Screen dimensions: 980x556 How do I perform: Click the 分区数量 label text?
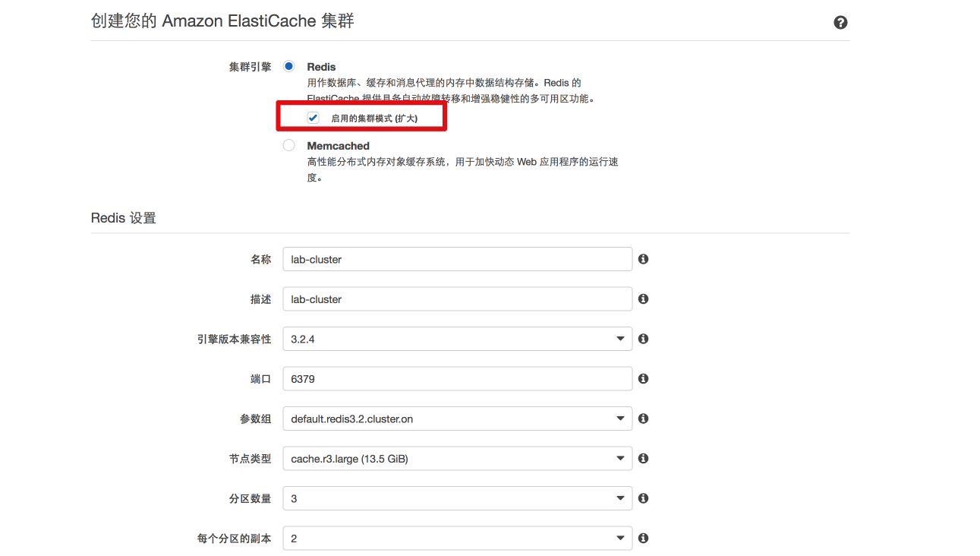pos(250,498)
